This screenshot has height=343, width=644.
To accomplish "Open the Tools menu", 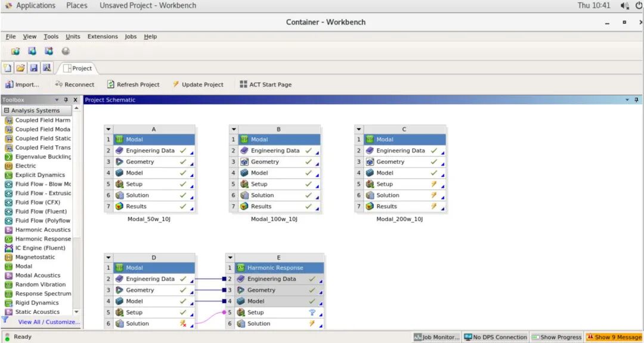I will pyautogui.click(x=51, y=36).
